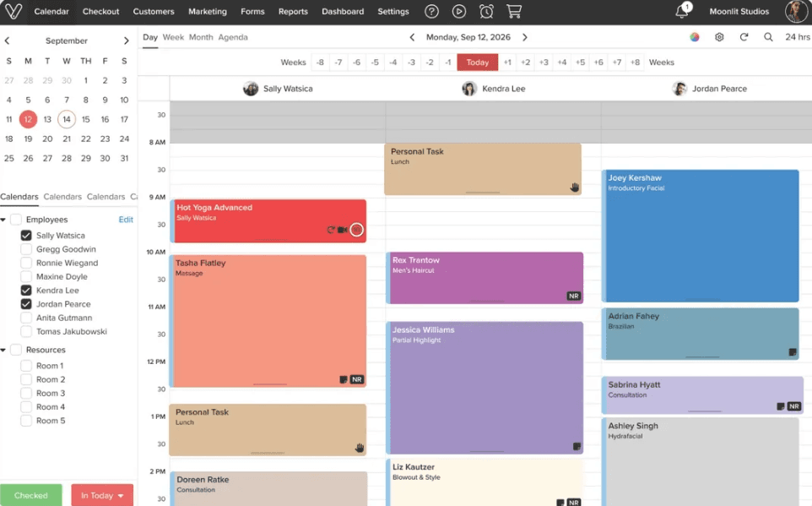Search the calendar with magnifier icon
Image resolution: width=812 pixels, height=506 pixels.
pyautogui.click(x=768, y=37)
